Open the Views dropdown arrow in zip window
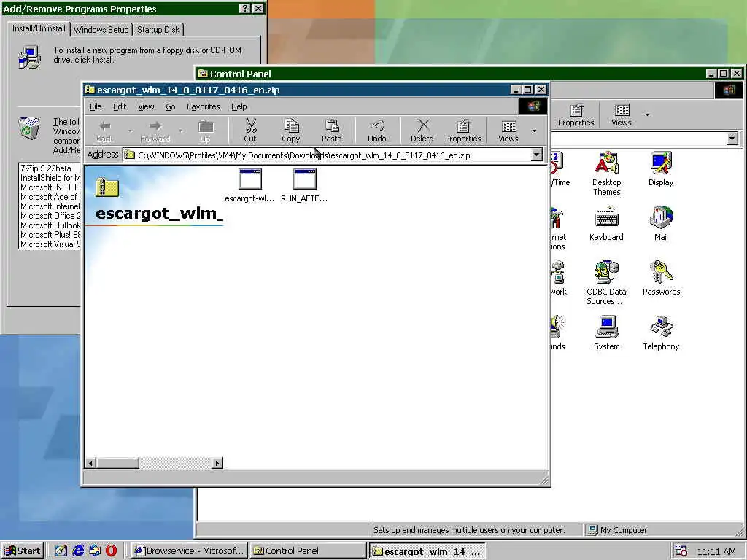This screenshot has height=560, width=747. pos(534,131)
